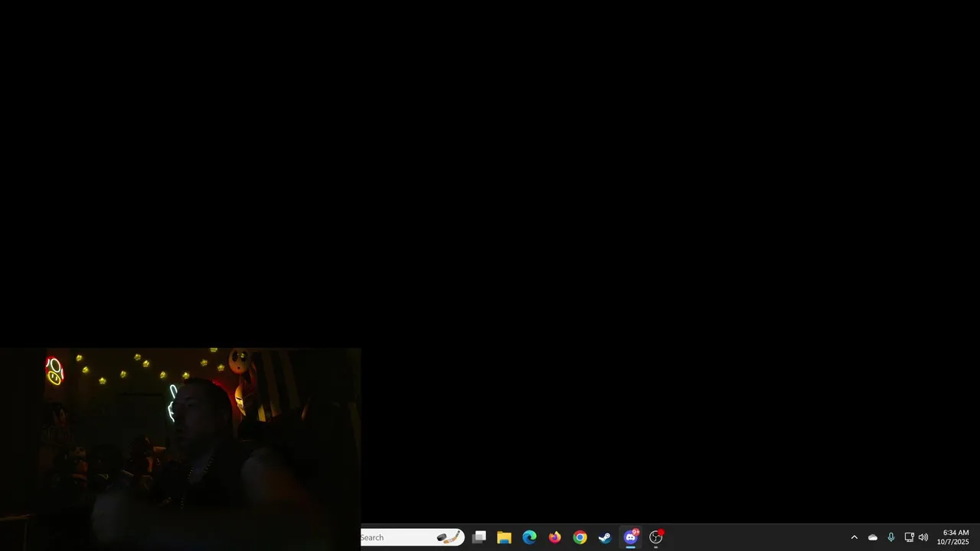
Task: Launch Firefox from the taskbar
Action: coord(554,537)
